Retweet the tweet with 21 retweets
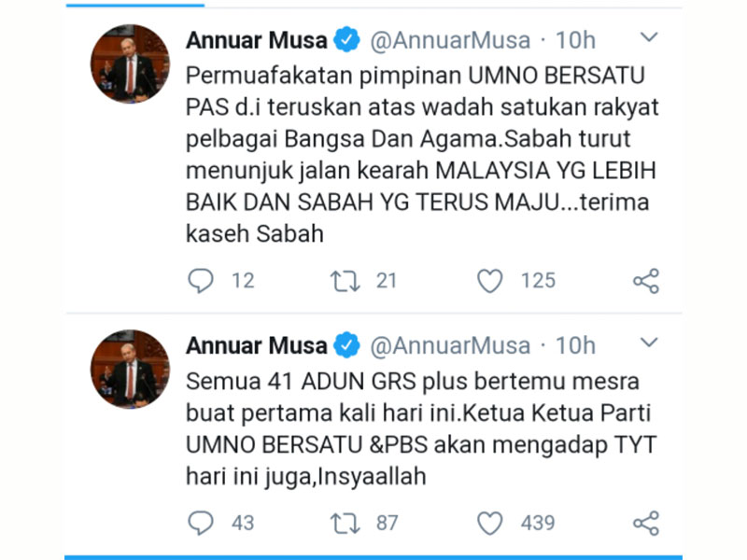This screenshot has height=560, width=747. pos(345,281)
